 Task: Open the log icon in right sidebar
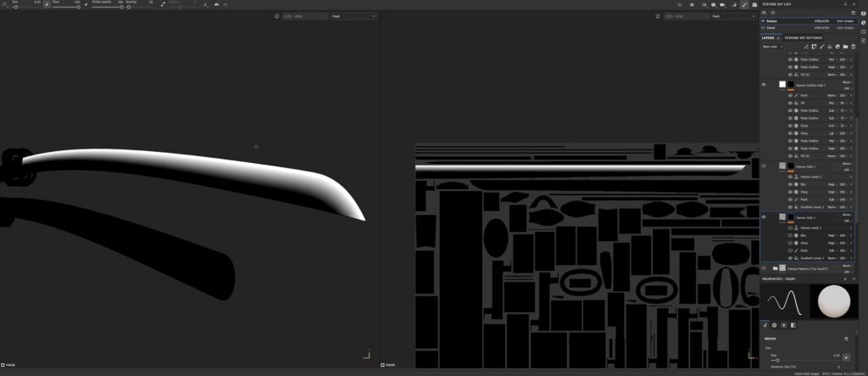pos(864,41)
